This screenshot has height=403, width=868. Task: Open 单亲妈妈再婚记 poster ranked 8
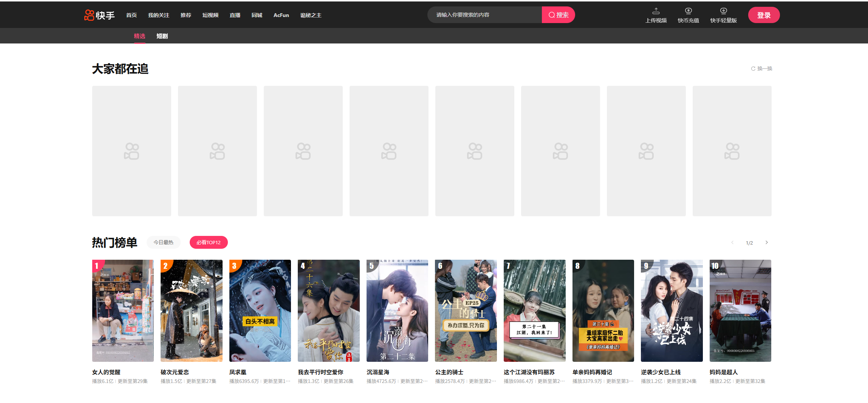coord(603,311)
